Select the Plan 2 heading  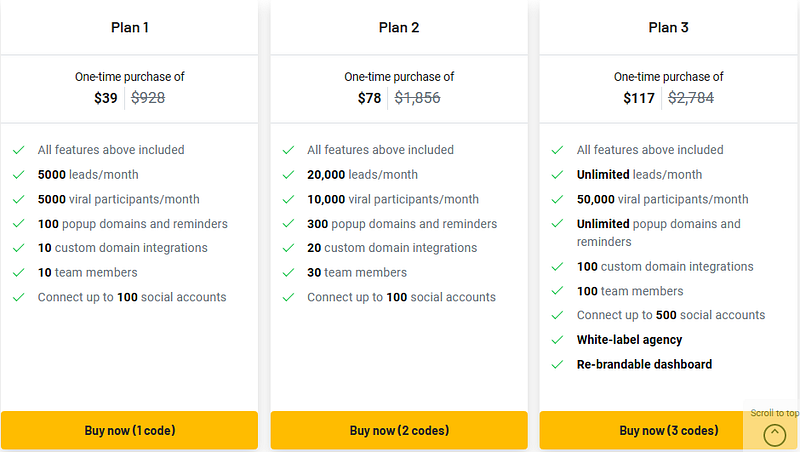399,28
